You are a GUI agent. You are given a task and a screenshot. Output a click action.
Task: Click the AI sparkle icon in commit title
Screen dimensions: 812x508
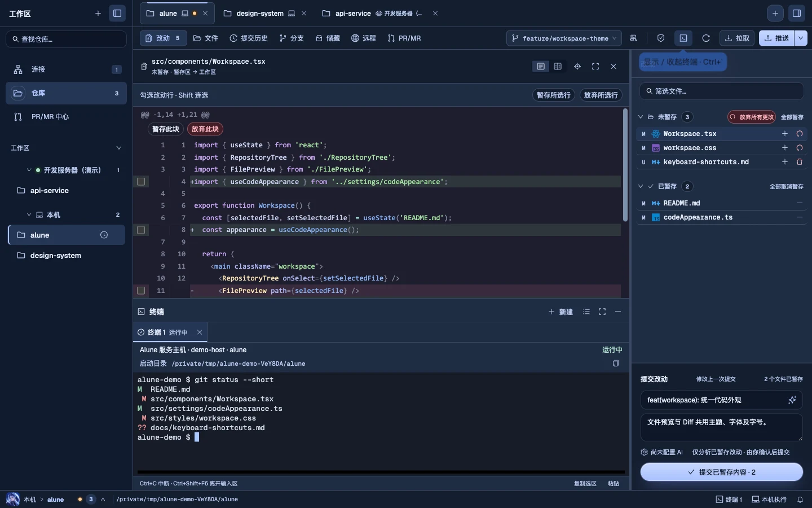coord(792,400)
